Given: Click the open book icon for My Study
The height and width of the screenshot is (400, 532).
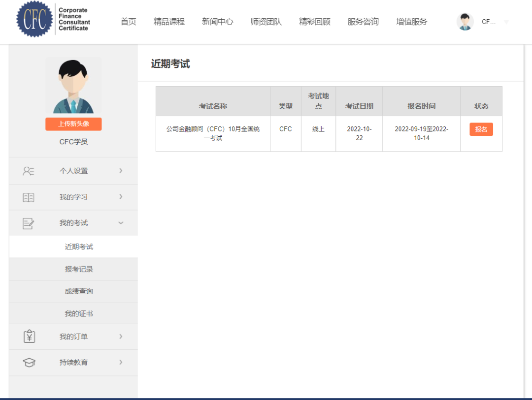Looking at the screenshot, I should (29, 197).
